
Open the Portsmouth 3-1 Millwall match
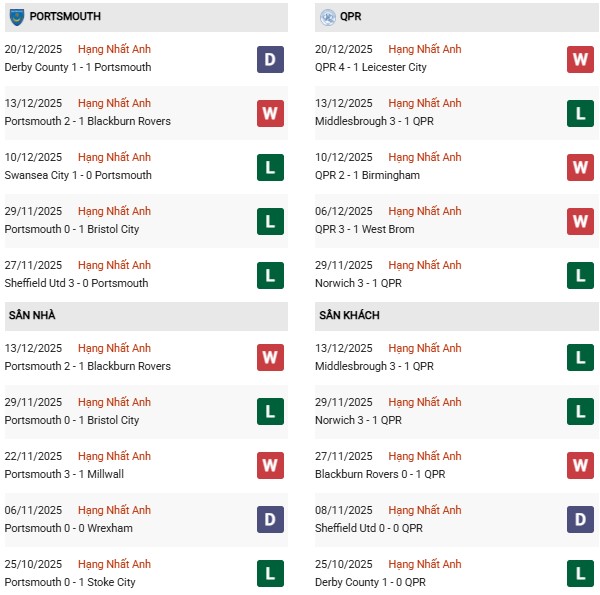64,474
